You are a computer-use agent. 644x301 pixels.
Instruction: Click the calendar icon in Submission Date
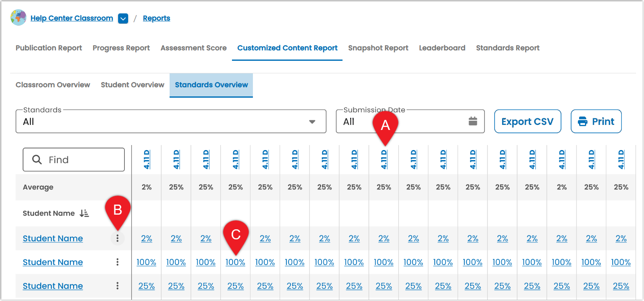pos(473,122)
